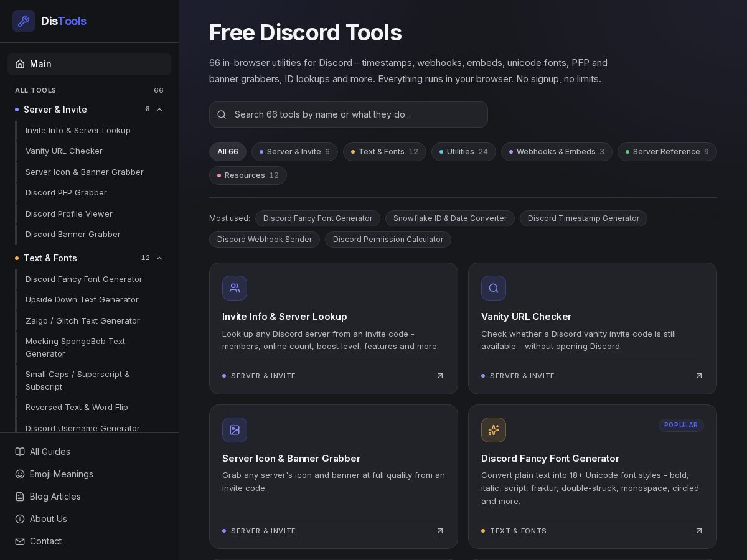
Task: Click the Invite Info & Server Lookup card title
Action: (x=284, y=317)
